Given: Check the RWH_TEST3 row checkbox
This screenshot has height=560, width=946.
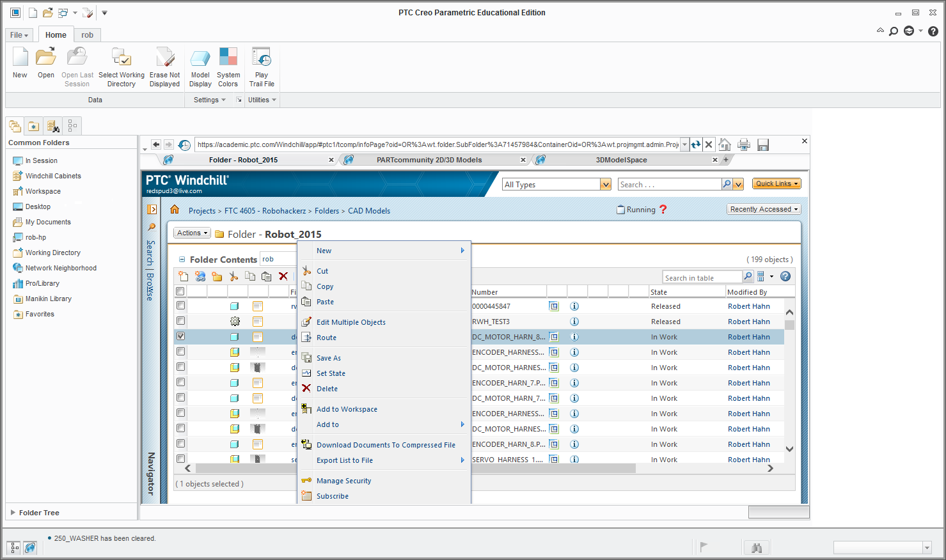Looking at the screenshot, I should tap(180, 321).
